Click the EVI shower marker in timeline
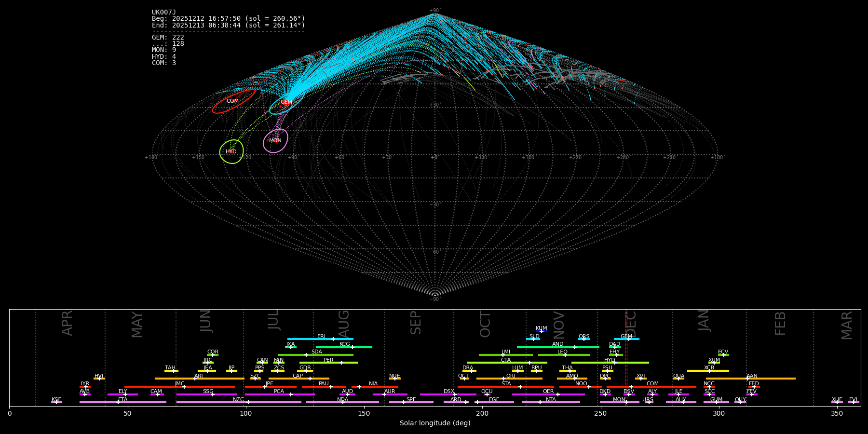Image resolution: width=868 pixels, height=434 pixels. (x=853, y=402)
